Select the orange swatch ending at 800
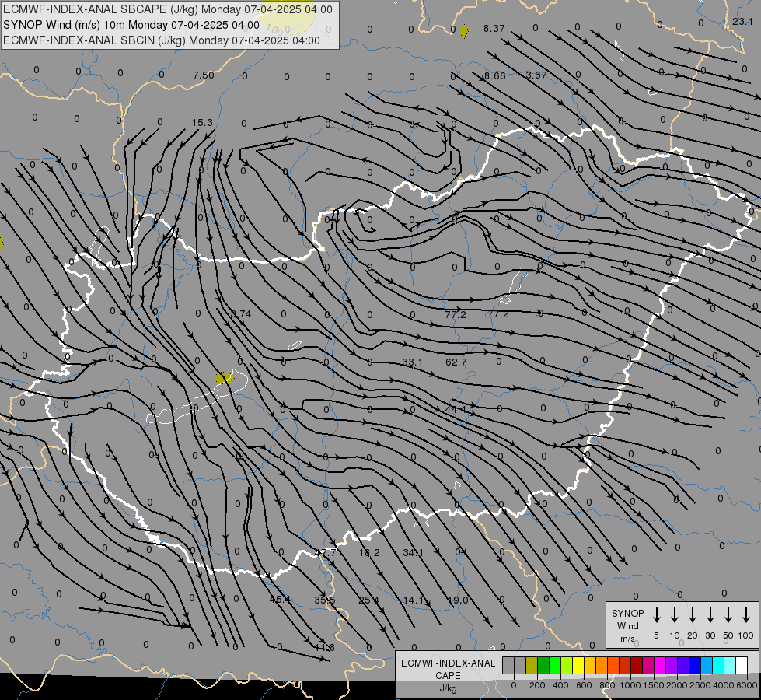Viewport: 761px width, 700px height. (x=602, y=665)
